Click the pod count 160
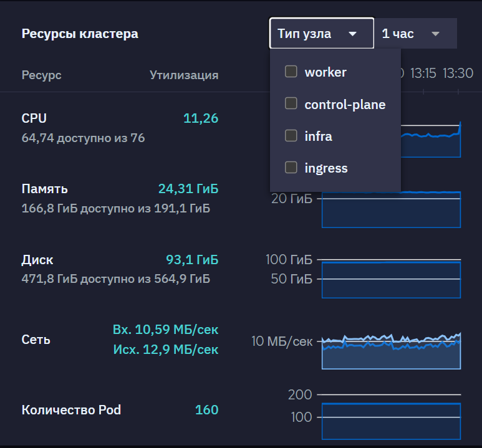 click(x=206, y=410)
